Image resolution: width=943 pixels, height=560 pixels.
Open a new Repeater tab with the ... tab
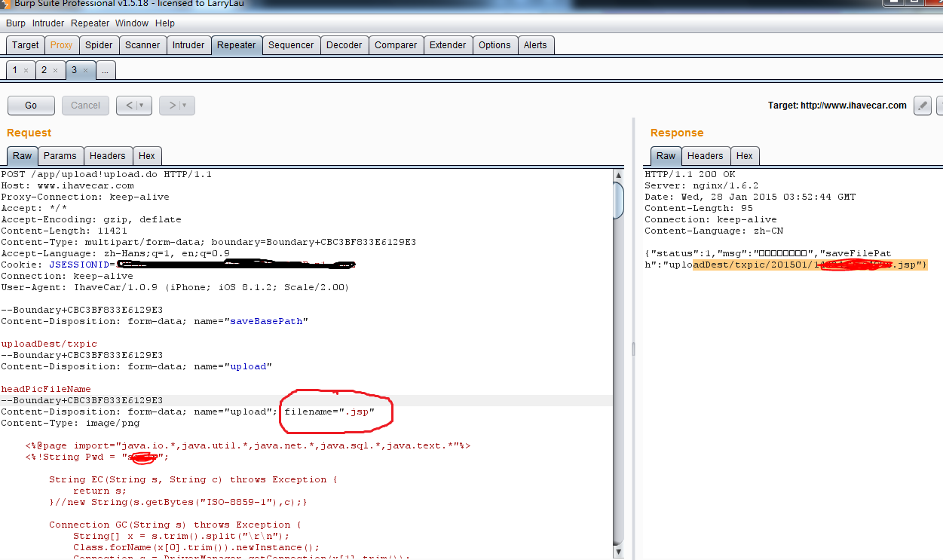pos(105,70)
